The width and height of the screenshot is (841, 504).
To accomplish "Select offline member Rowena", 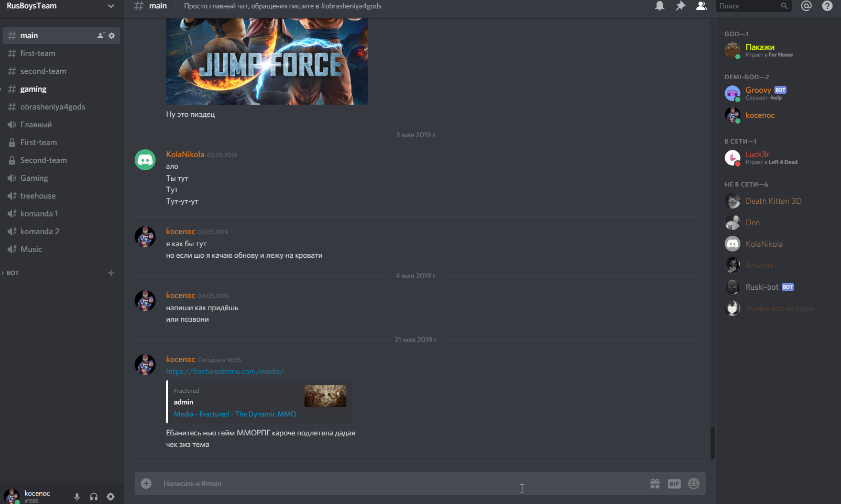I will [777, 265].
